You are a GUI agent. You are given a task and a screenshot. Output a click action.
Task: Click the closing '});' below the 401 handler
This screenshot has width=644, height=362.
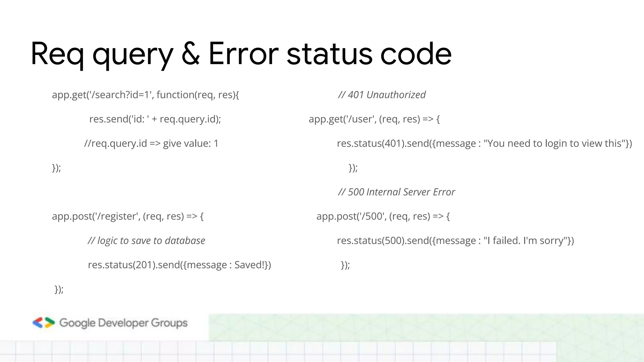click(x=353, y=168)
